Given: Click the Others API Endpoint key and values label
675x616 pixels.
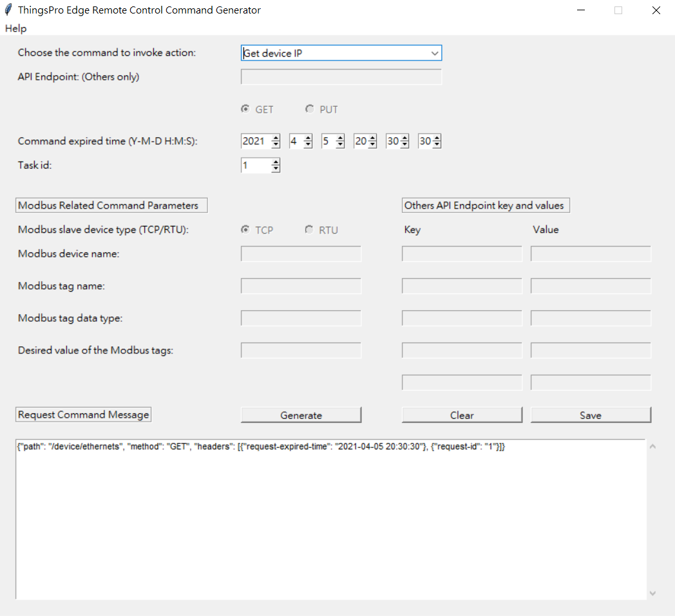Looking at the screenshot, I should pyautogui.click(x=486, y=205).
